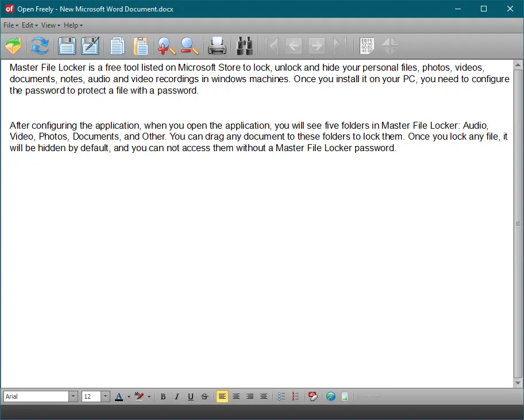
Task: Click the font color A icon
Action: pyautogui.click(x=118, y=396)
